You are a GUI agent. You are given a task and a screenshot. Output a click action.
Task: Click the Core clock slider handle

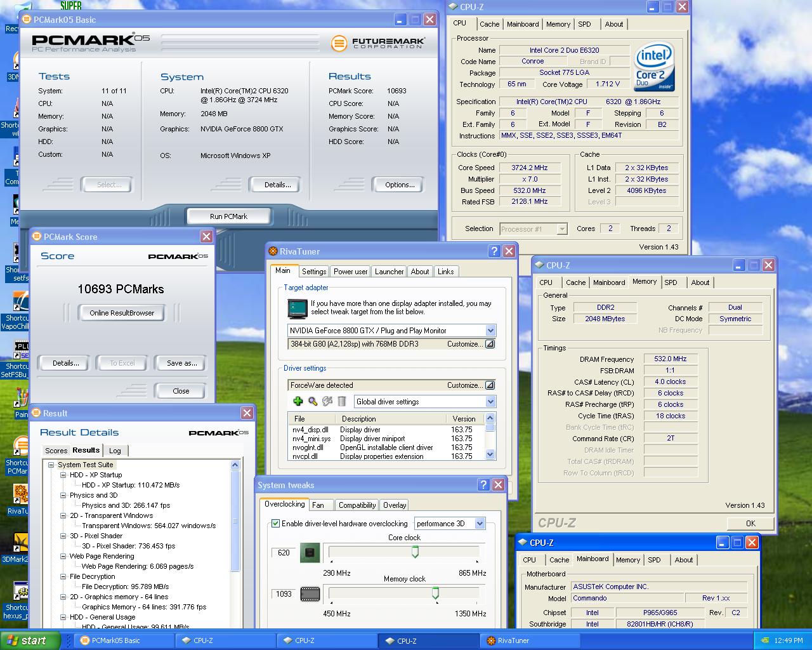point(415,552)
